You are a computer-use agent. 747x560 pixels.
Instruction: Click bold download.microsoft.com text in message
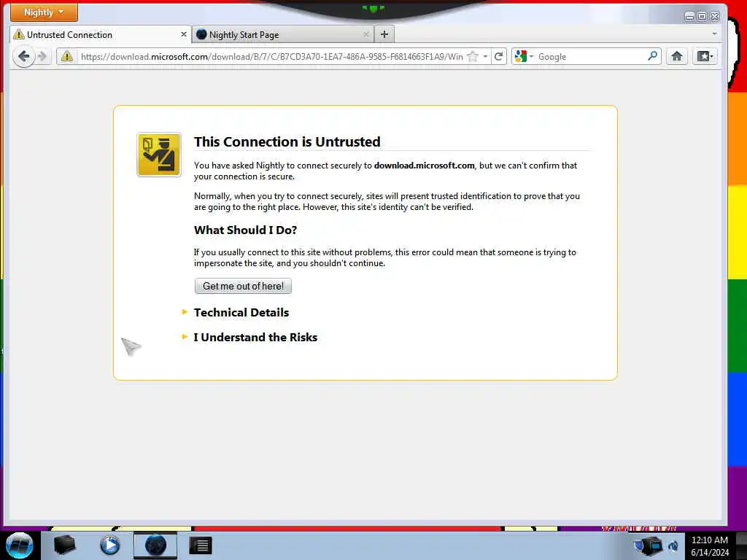click(x=425, y=166)
